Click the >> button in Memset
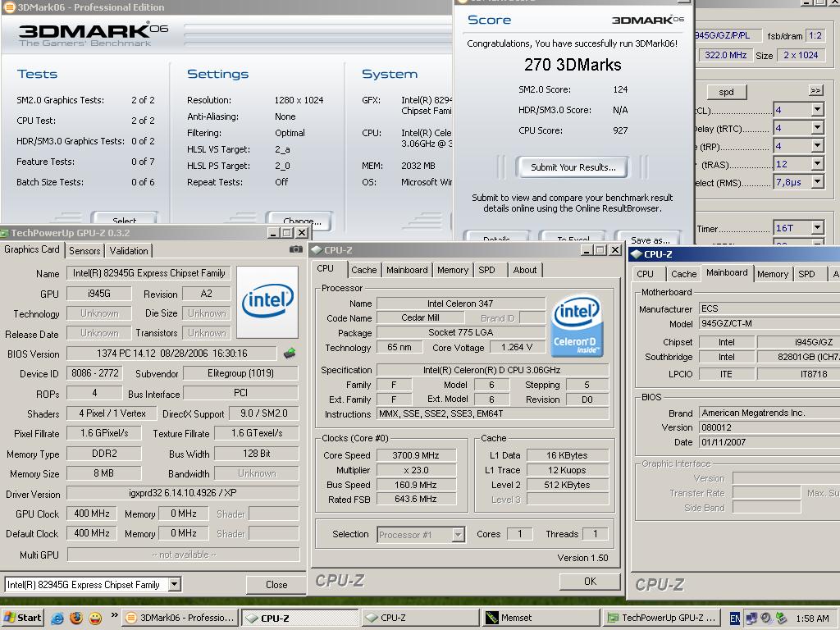 pyautogui.click(x=815, y=90)
